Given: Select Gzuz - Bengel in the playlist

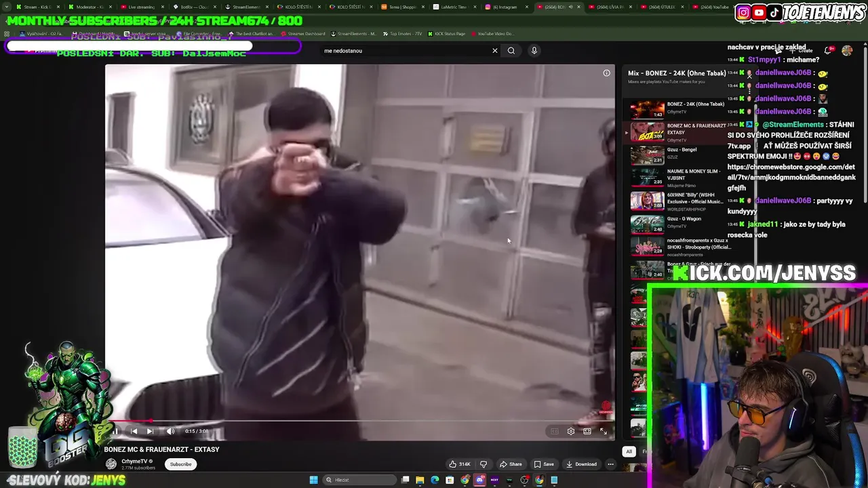Looking at the screenshot, I should [678, 155].
